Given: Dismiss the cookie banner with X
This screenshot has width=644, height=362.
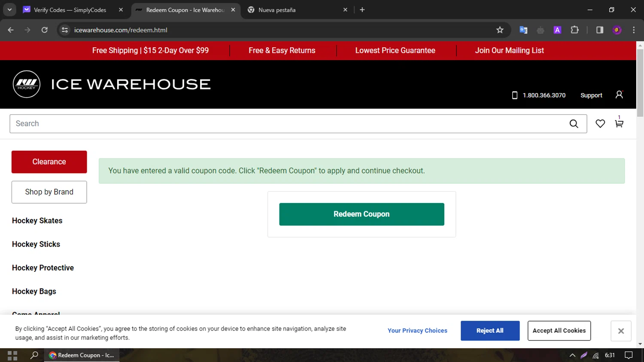Looking at the screenshot, I should [621, 331].
